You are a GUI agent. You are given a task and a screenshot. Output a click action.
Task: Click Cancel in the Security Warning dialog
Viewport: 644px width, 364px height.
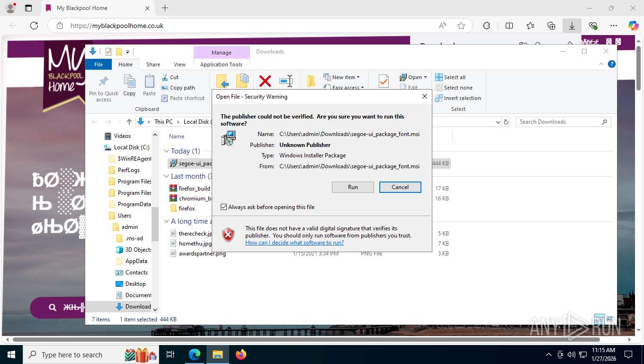400,187
